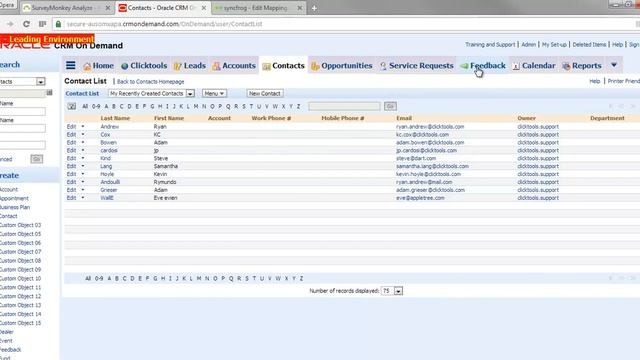Open the Deleted Items link
The height and width of the screenshot is (360, 640).
coord(589,44)
